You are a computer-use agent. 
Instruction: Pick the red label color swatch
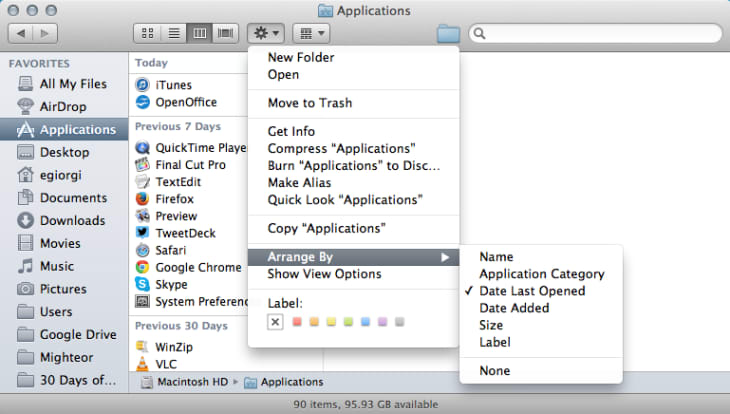[295, 321]
